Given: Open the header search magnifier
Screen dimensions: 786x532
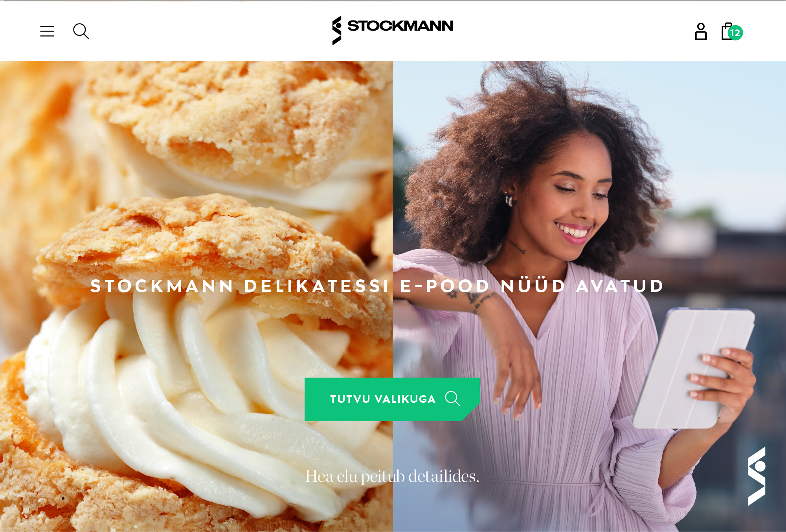Looking at the screenshot, I should click(x=81, y=31).
